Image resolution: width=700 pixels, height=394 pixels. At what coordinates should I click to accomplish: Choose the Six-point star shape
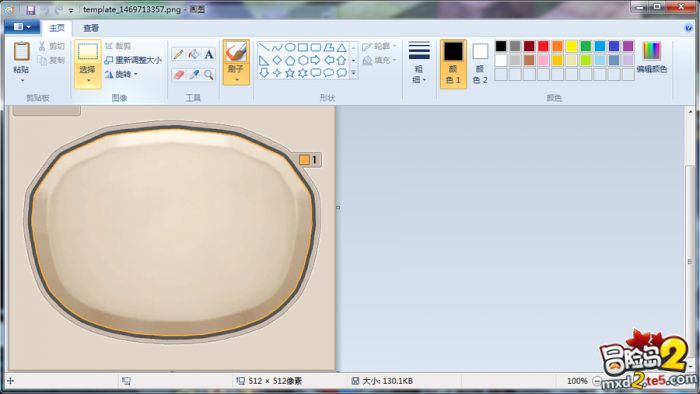click(x=303, y=73)
